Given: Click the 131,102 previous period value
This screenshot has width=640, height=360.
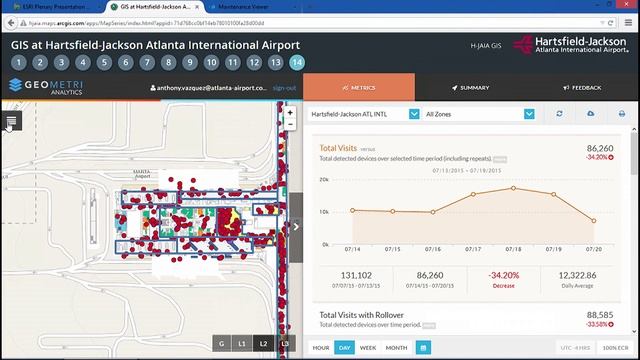Looking at the screenshot, I should (356, 276).
